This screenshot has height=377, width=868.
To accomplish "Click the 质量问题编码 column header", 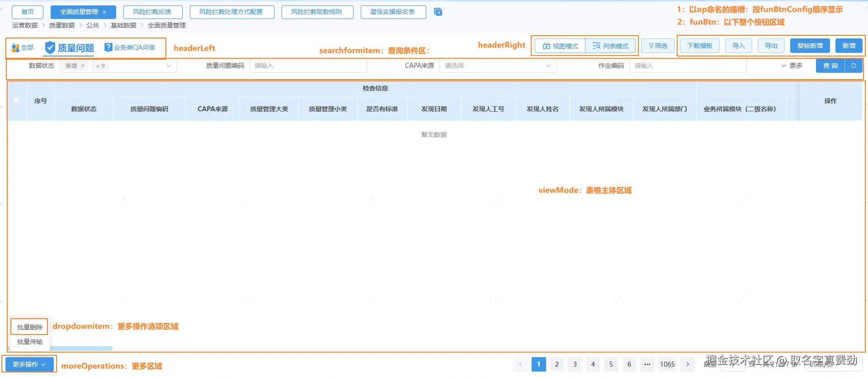I will pyautogui.click(x=149, y=109).
